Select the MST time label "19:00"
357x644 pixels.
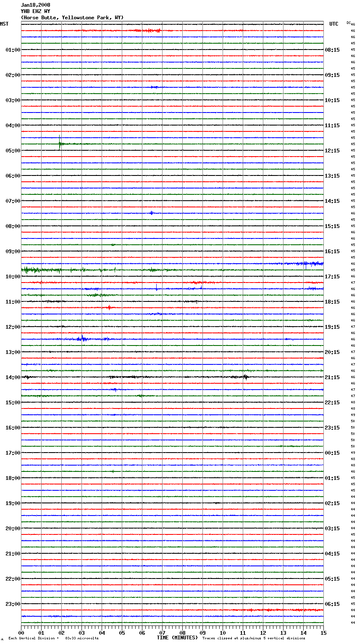(x=13, y=503)
